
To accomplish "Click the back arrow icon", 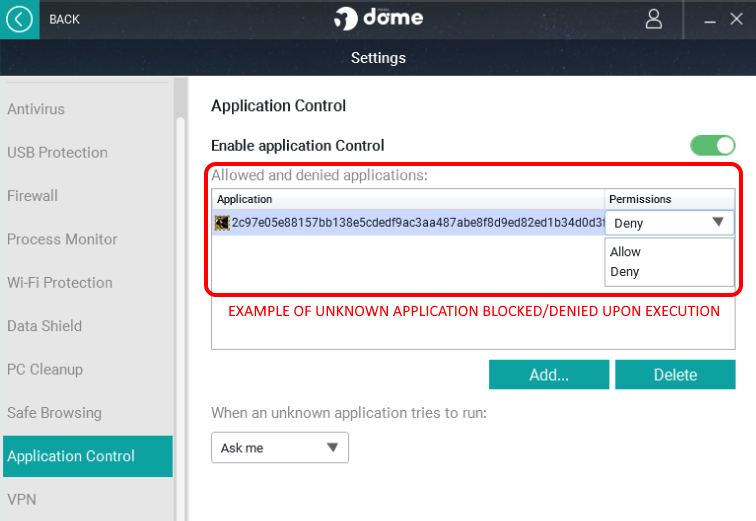I will point(19,19).
